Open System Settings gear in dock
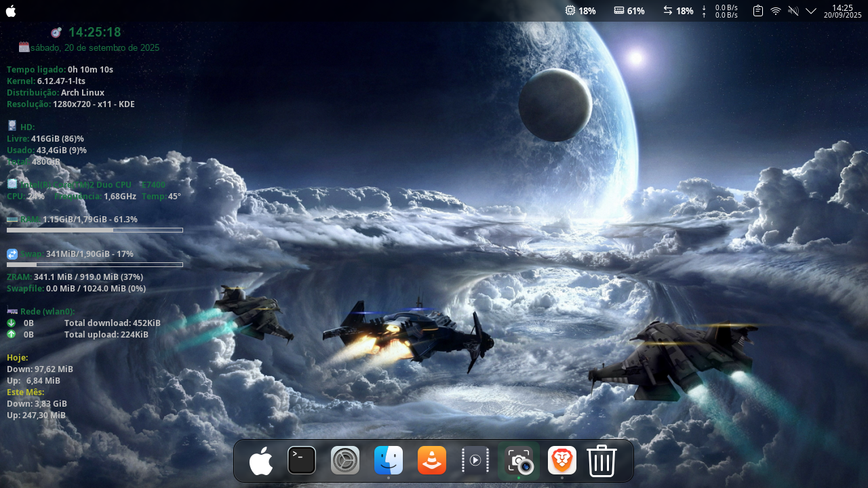This screenshot has width=868, height=488. coord(345,460)
